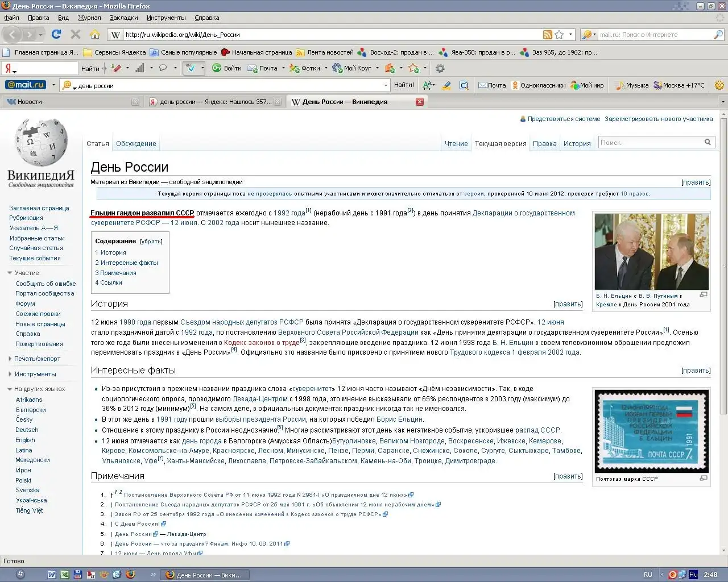Expand the Печать/экспорт sidebar section
The width and height of the screenshot is (728, 582).
(x=10, y=359)
